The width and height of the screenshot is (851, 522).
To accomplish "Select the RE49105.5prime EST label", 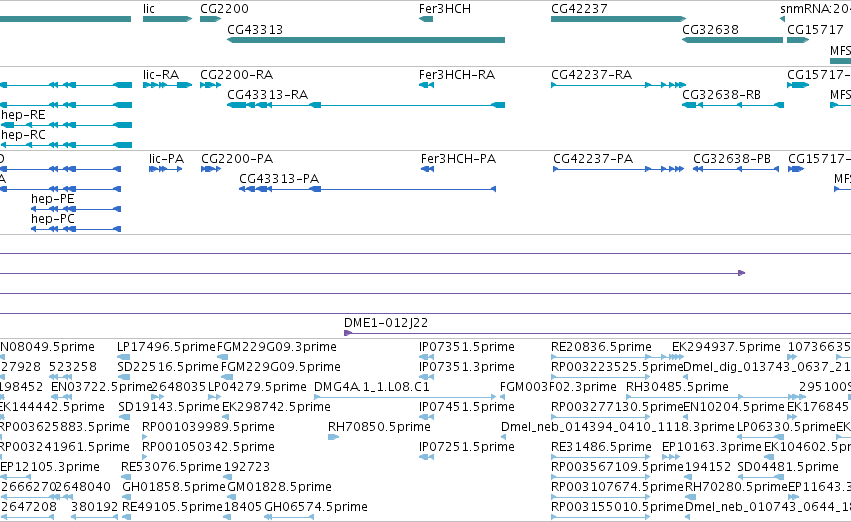I will pyautogui.click(x=173, y=507).
